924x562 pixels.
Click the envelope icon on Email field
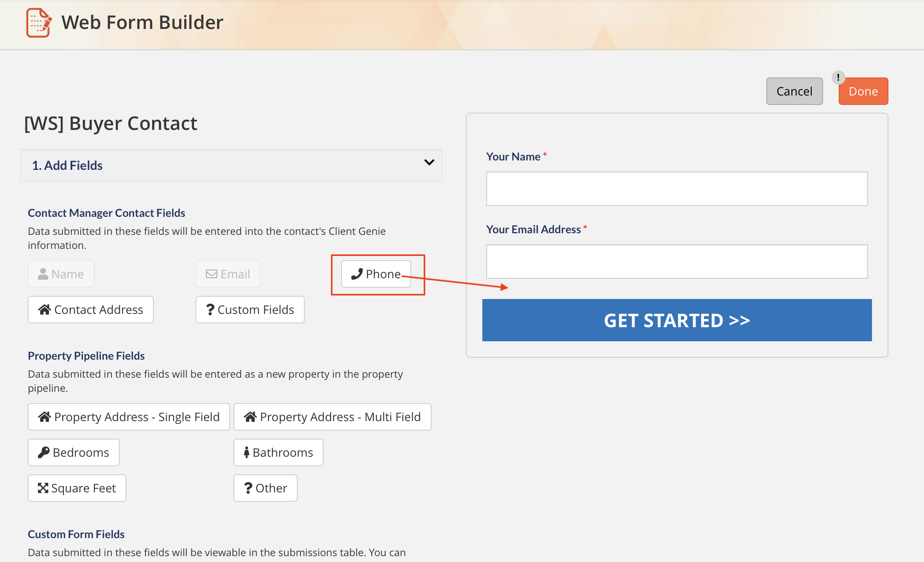pos(212,274)
